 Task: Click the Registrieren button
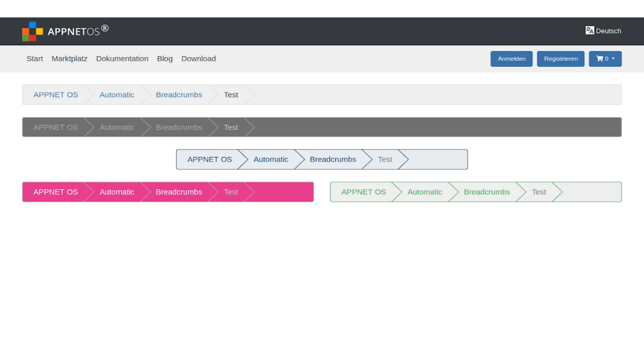coord(560,58)
